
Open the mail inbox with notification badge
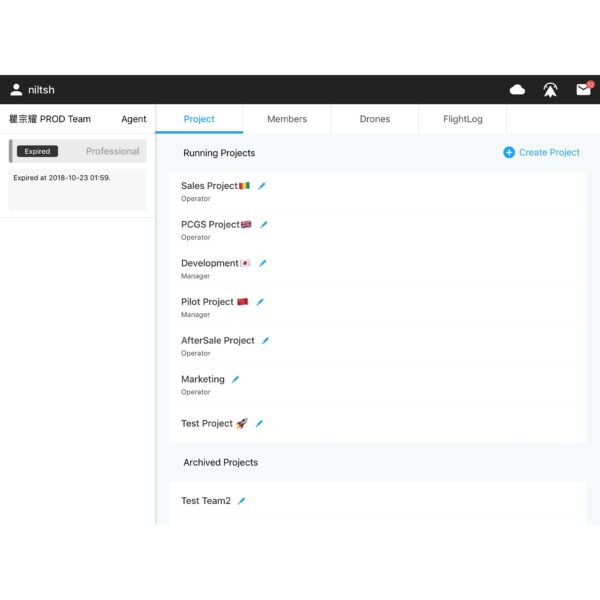[583, 90]
